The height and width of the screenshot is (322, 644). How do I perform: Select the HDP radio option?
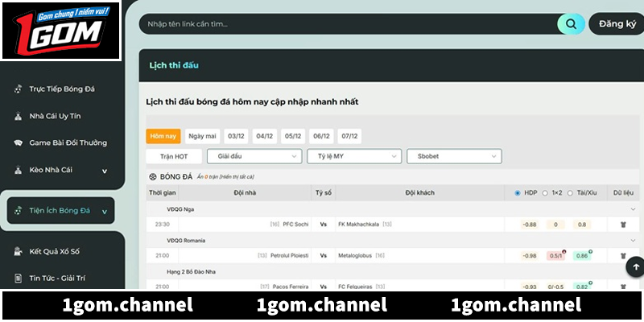518,193
